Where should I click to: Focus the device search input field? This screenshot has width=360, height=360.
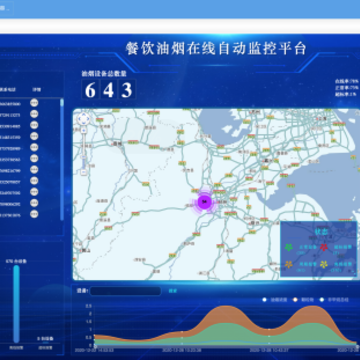[125, 291]
